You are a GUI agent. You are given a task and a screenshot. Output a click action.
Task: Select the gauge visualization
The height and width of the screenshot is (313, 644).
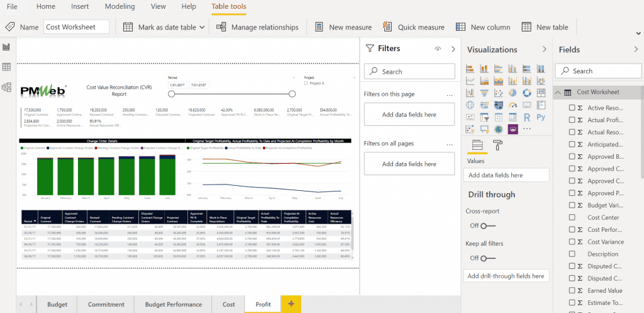tap(513, 105)
